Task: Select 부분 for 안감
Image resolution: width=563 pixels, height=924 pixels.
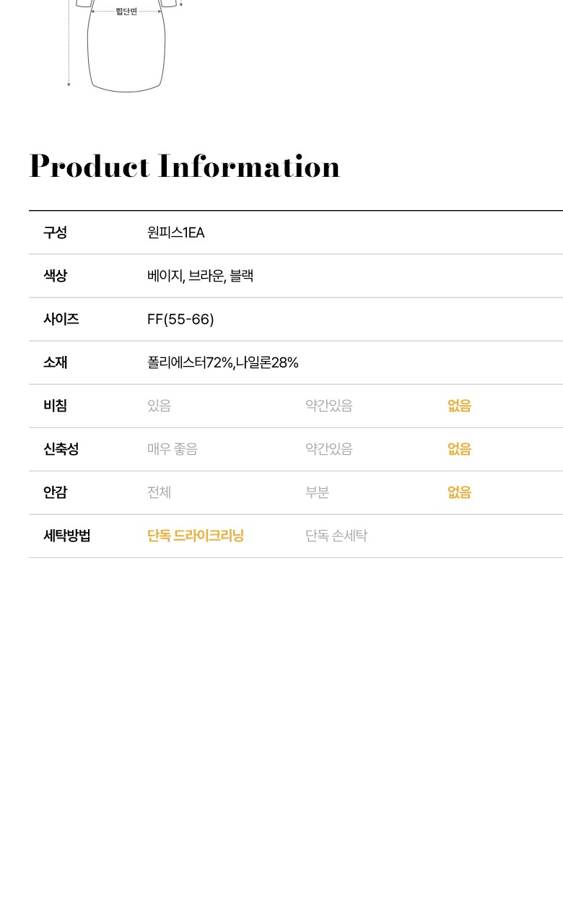Action: click(x=317, y=492)
